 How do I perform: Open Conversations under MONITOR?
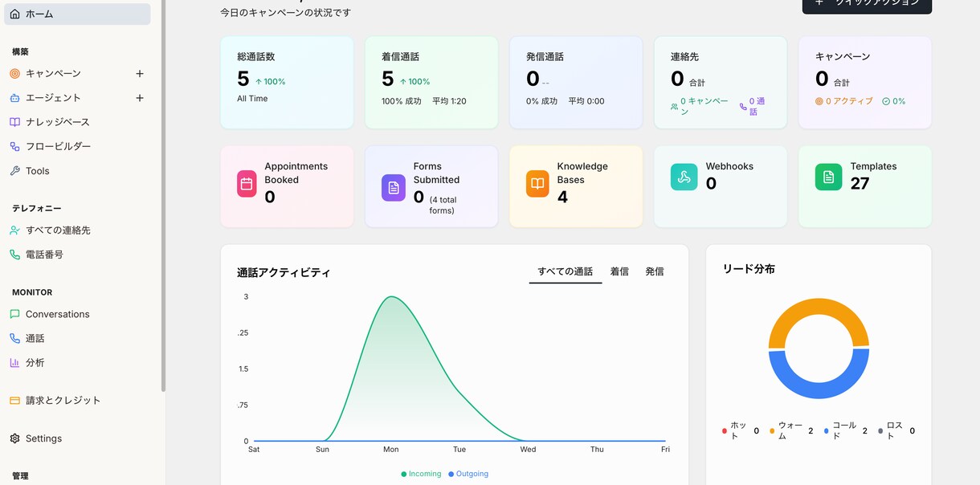77,314
